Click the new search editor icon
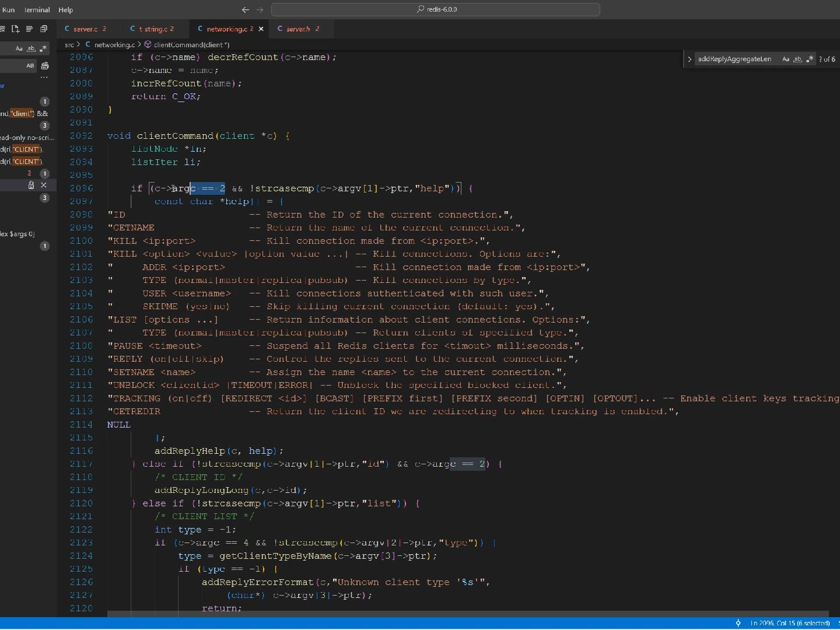840x630 pixels. pyautogui.click(x=15, y=29)
